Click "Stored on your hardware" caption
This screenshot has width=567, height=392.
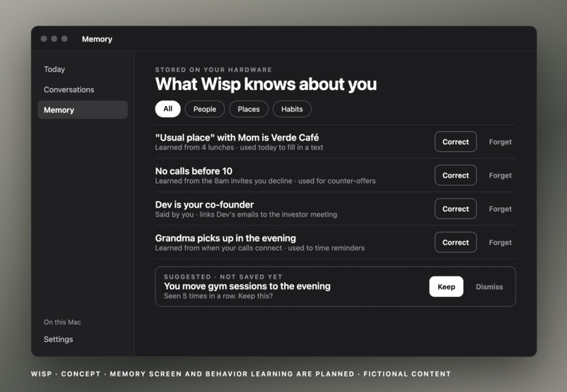pos(213,70)
